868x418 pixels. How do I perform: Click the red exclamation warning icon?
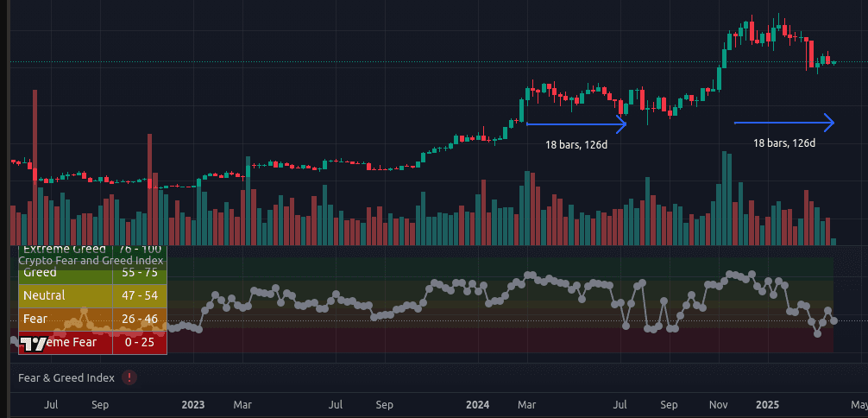pos(129,378)
